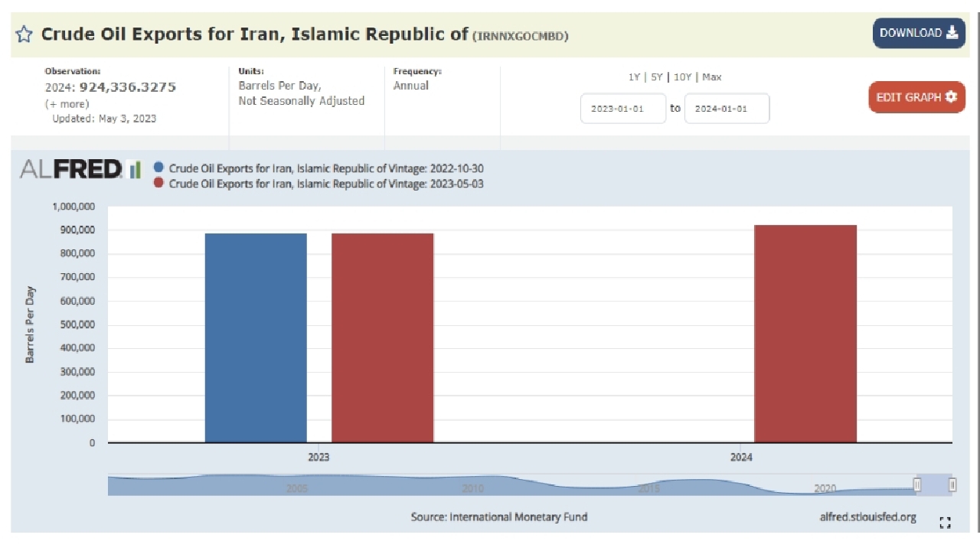Toggle the Vintage 2023-05-03 series label
This screenshot has width=980, height=551.
[326, 184]
